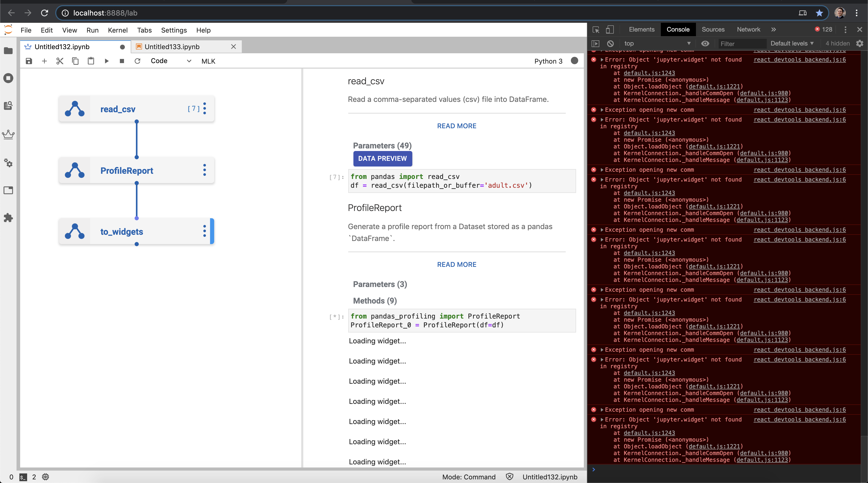Open the Kernel menu
Viewport: 868px width, 483px height.
[118, 30]
